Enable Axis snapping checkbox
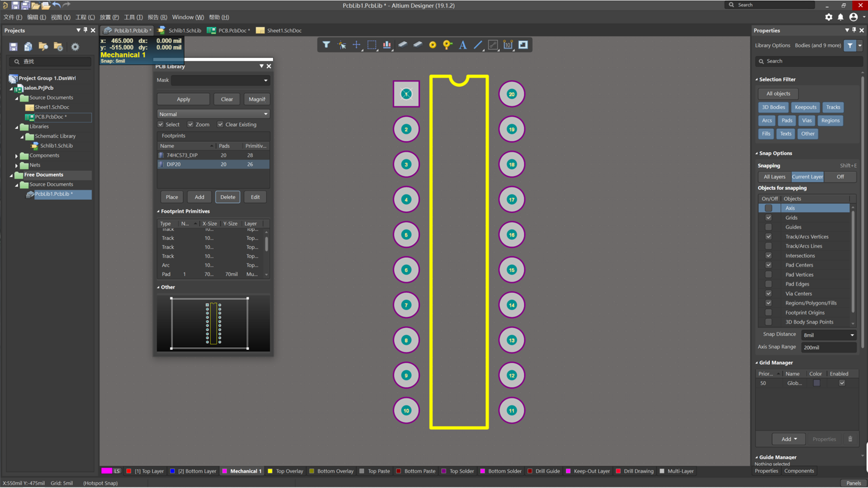Viewport: 868px width, 488px height. tap(769, 208)
